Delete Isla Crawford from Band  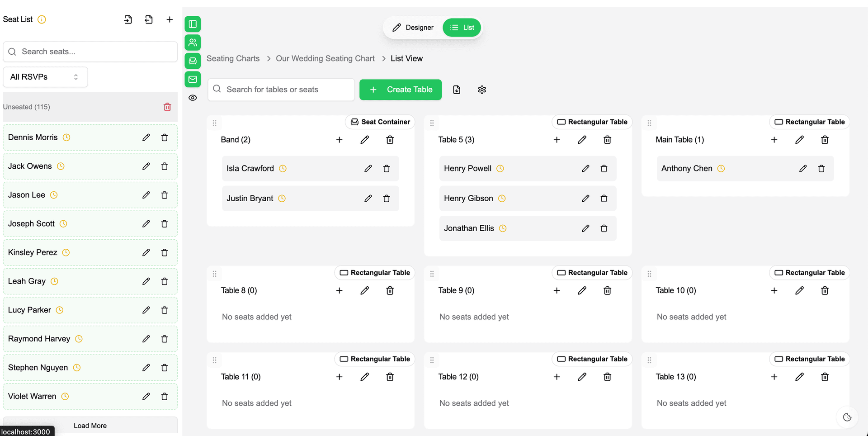(387, 169)
